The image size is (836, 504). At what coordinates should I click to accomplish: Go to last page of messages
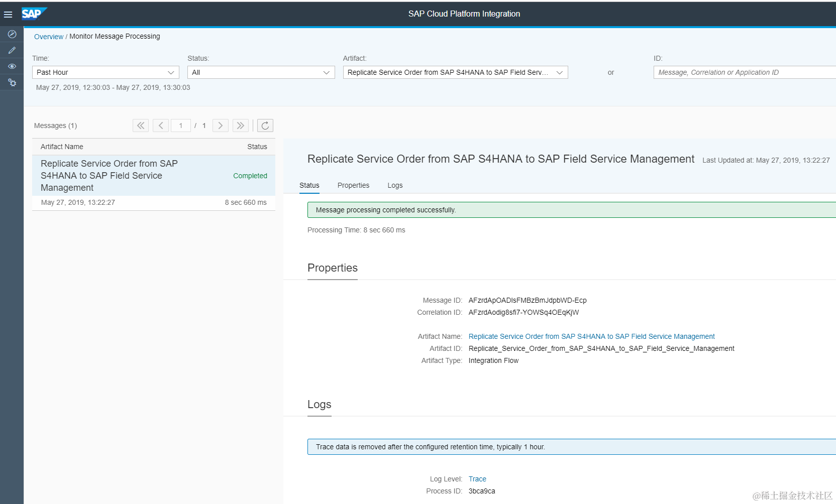(241, 125)
